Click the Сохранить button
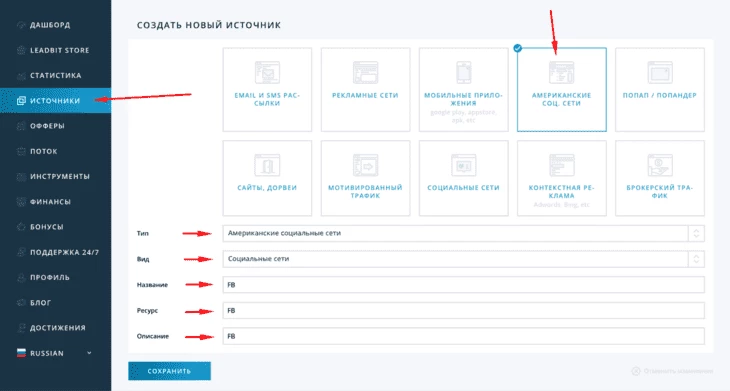This screenshot has height=391, width=730. point(169,371)
